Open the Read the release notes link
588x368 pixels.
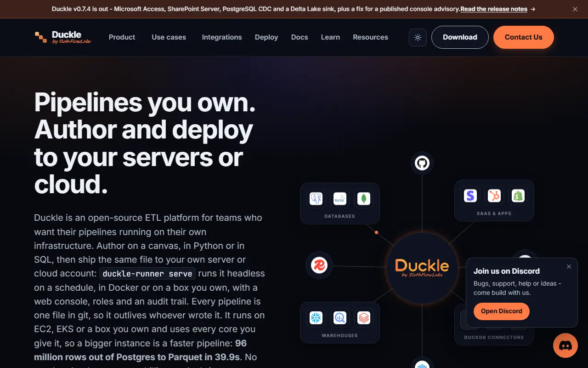click(494, 9)
